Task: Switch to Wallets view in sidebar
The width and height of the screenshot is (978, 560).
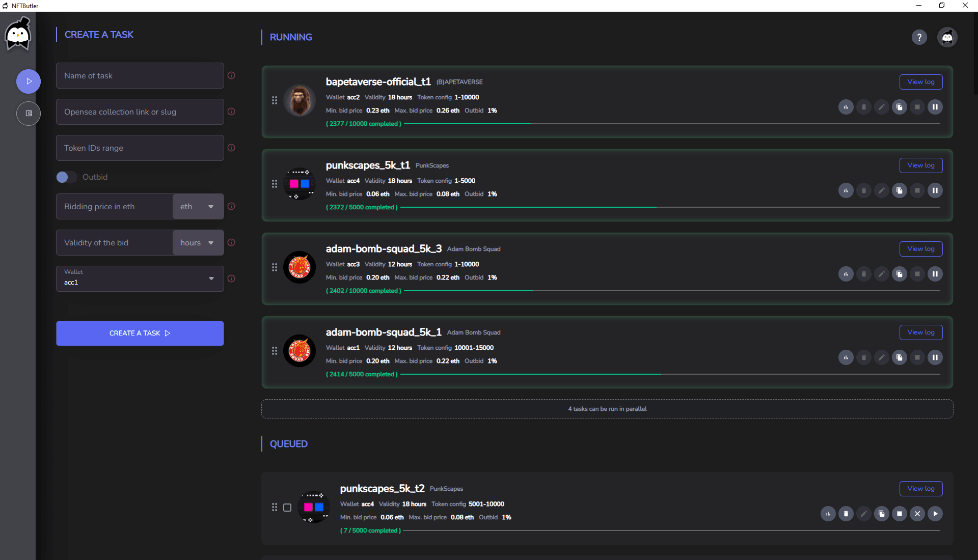Action: tap(29, 114)
